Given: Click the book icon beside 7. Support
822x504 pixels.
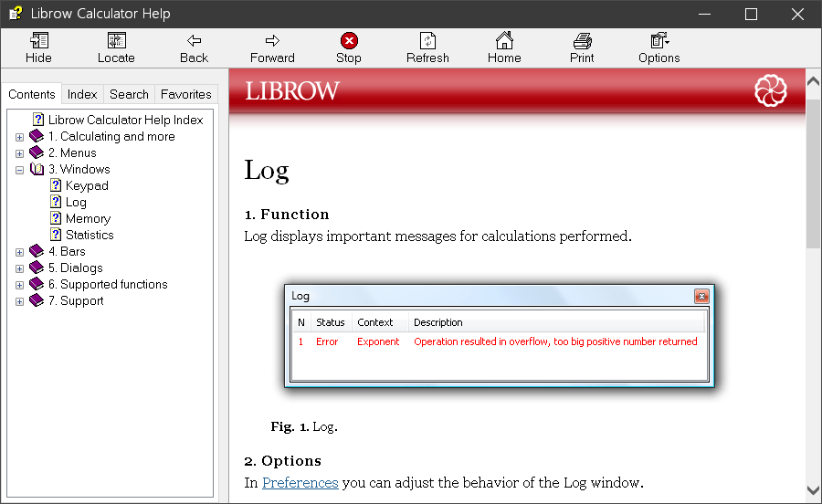Looking at the screenshot, I should pos(37,300).
